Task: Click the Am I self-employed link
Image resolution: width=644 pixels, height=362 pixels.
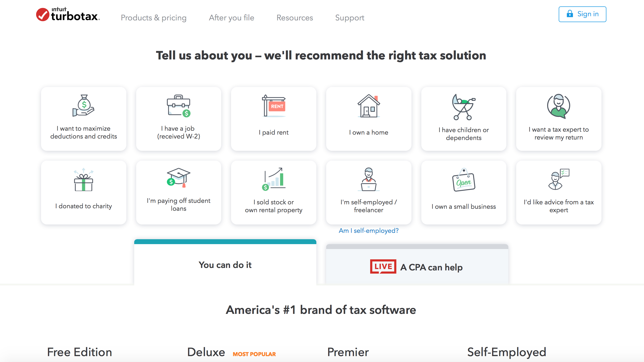Action: click(x=368, y=231)
